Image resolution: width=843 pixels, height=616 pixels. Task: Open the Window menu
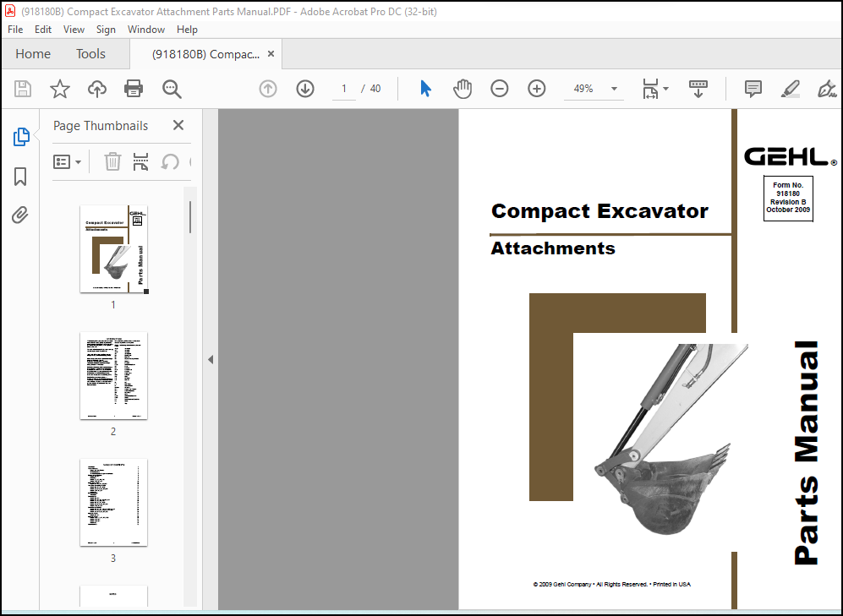coord(145,30)
